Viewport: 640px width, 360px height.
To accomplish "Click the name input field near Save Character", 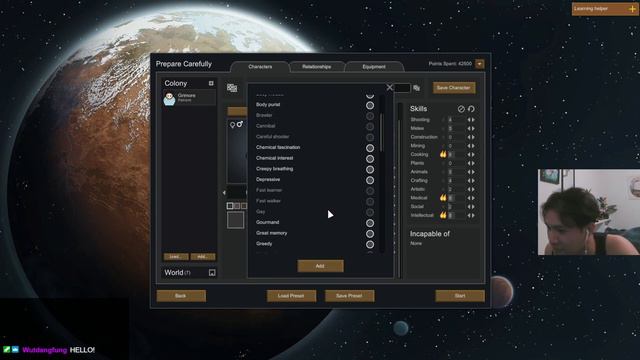I will coord(402,88).
